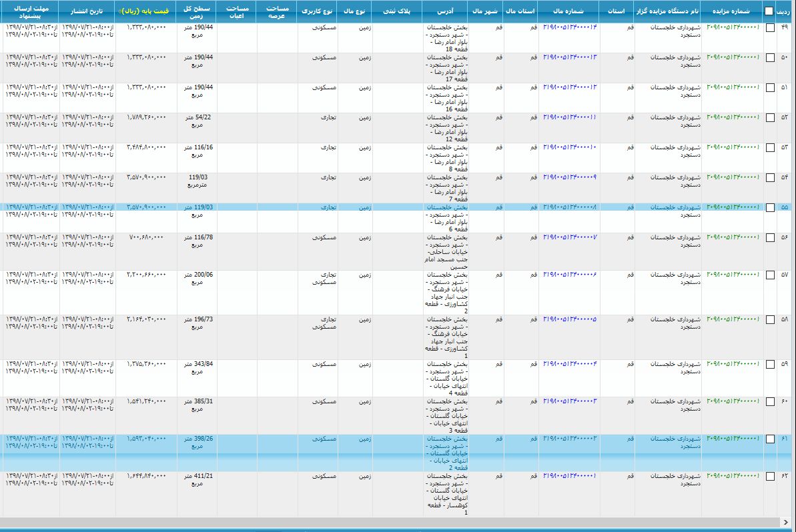
Task: Select the checkbox of row ۵۵
Action: pyautogui.click(x=771, y=208)
